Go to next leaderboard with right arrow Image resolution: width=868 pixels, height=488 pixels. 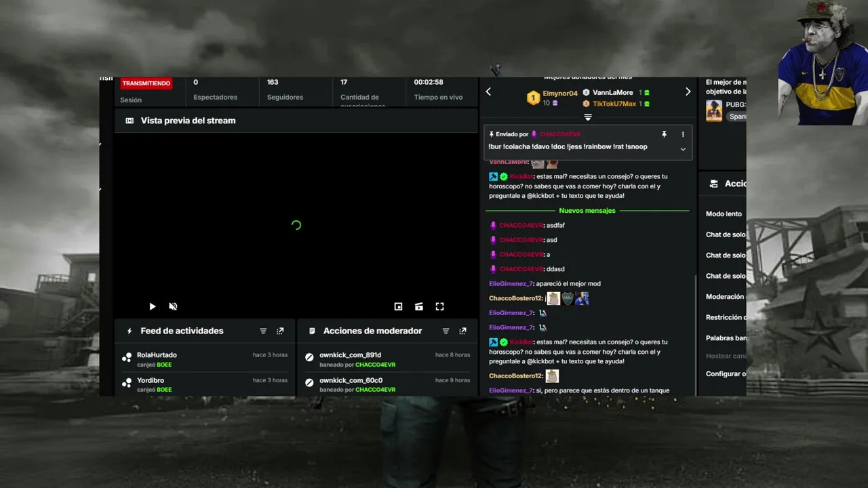coord(688,91)
